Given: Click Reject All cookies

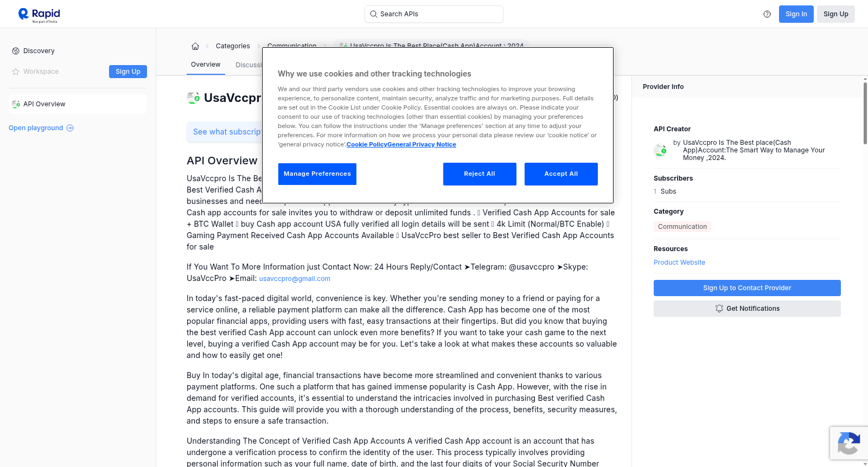Looking at the screenshot, I should point(480,174).
